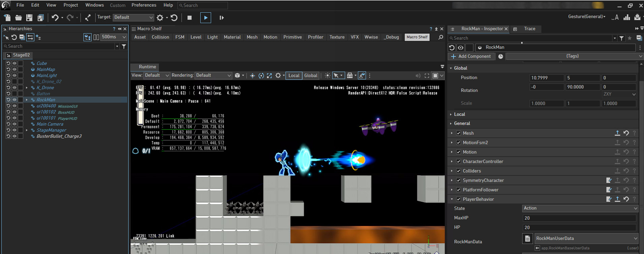The width and height of the screenshot is (644, 254).
Task: Expand the K_Drone tree node
Action: [27, 88]
